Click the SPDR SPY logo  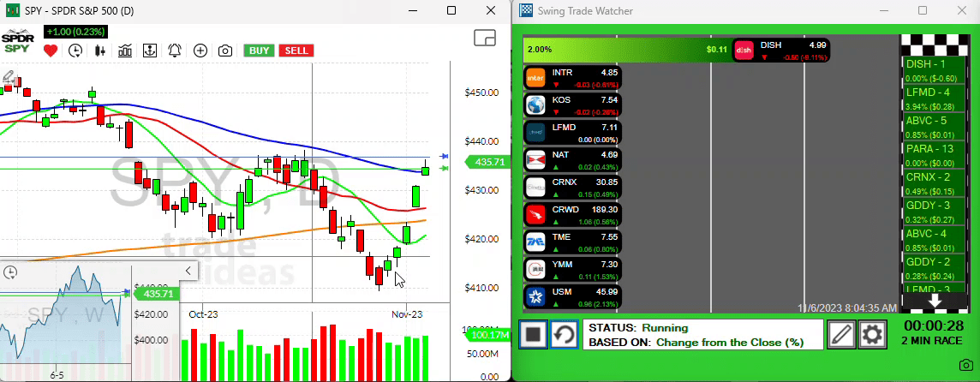17,41
